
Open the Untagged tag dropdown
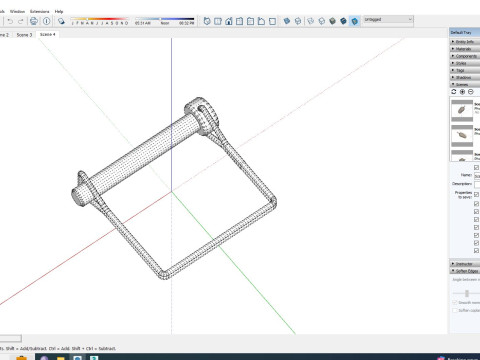388,20
